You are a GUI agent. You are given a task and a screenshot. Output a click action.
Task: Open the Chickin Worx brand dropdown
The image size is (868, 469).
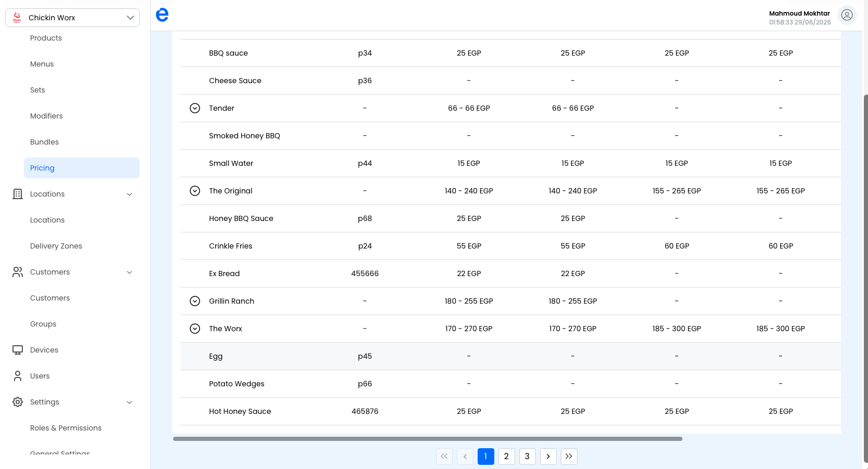click(72, 18)
